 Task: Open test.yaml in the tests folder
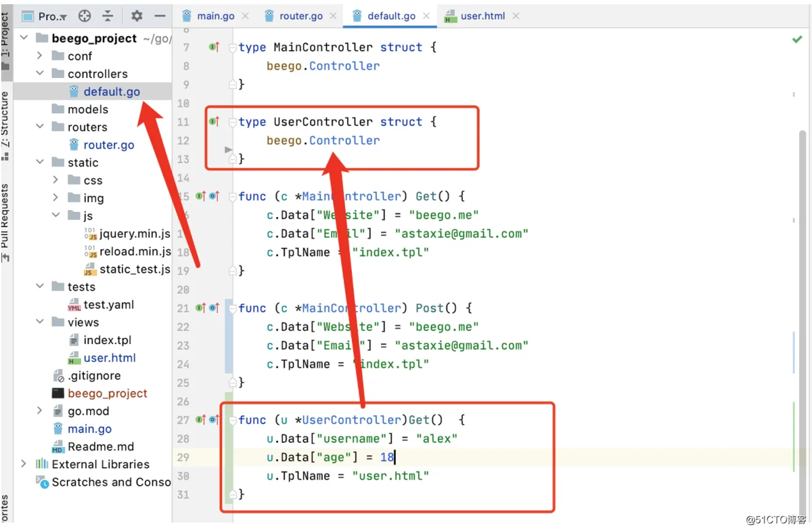tap(108, 305)
